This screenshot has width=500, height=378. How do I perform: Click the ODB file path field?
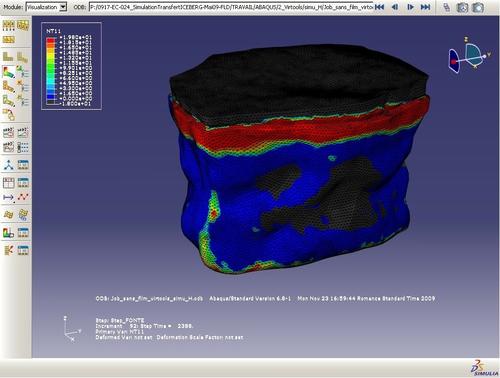231,7
